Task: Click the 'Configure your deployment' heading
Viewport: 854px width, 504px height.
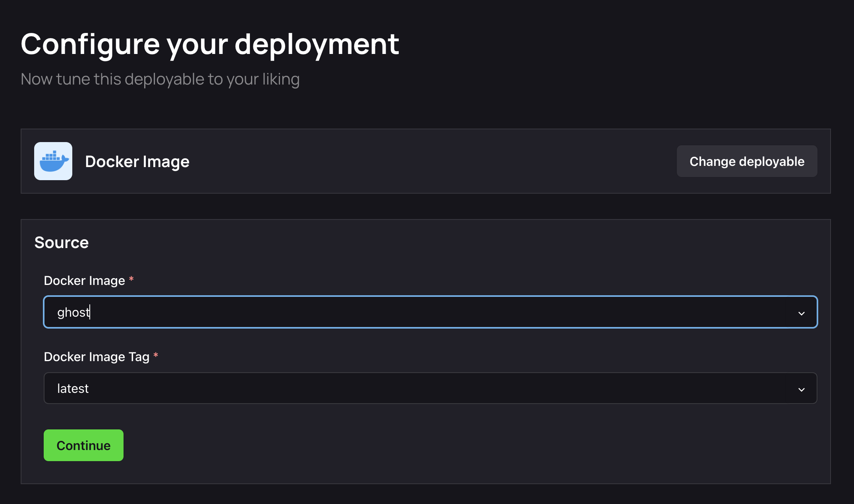Action: click(210, 44)
